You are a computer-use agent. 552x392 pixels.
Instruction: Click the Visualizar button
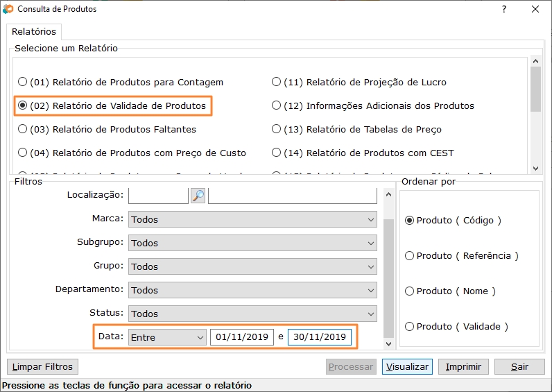[407, 366]
